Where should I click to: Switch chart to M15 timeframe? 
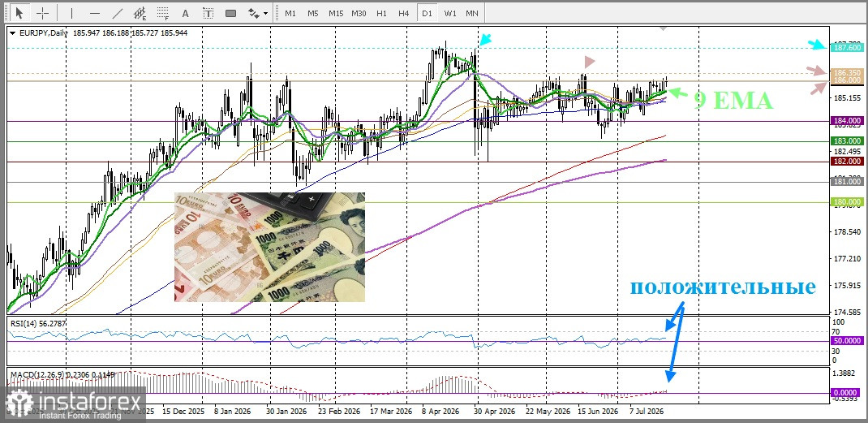pos(336,13)
